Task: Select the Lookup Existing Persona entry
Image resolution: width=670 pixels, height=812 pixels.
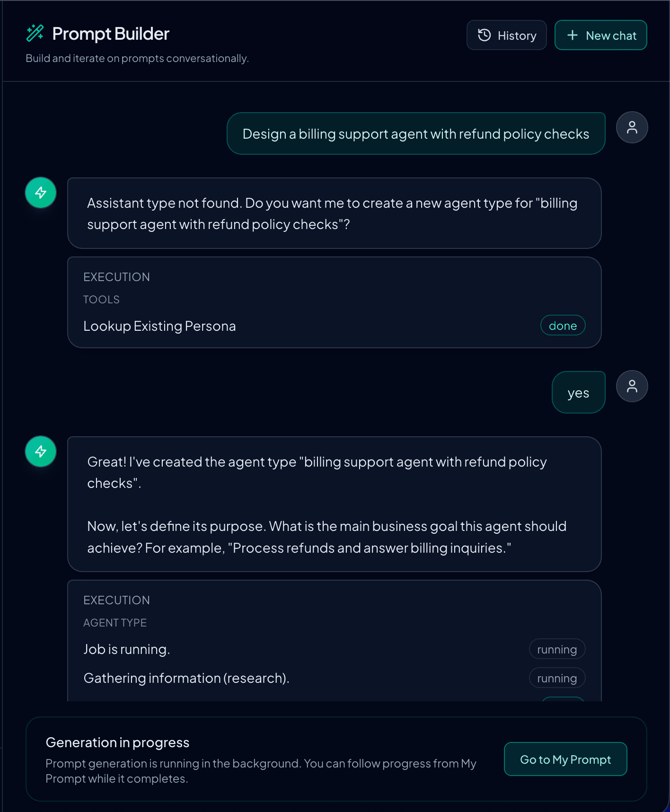Action: coord(159,326)
